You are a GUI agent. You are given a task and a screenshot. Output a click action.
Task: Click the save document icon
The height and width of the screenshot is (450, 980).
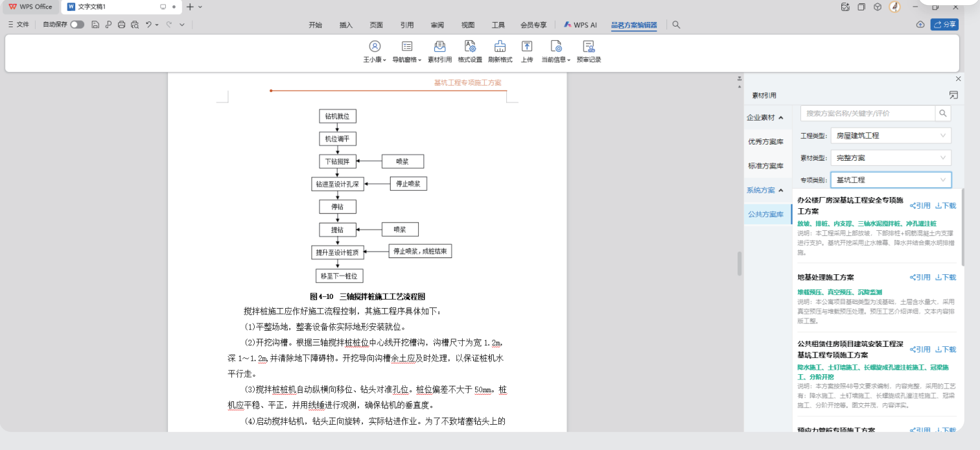(95, 25)
